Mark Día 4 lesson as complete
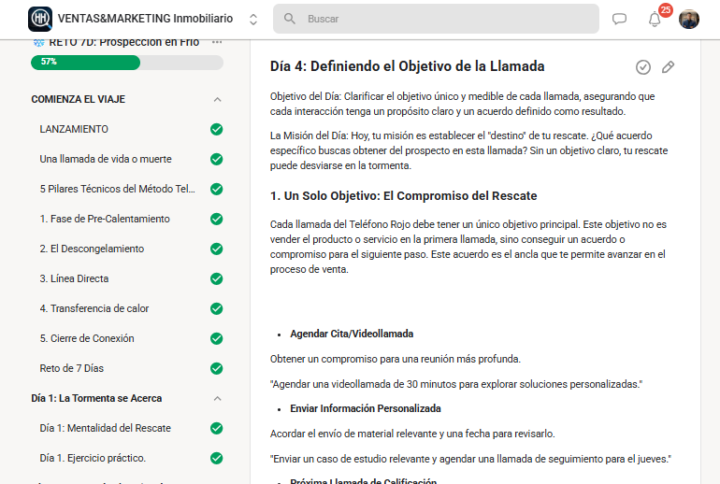Screen dimensions: 720x484 point(643,67)
